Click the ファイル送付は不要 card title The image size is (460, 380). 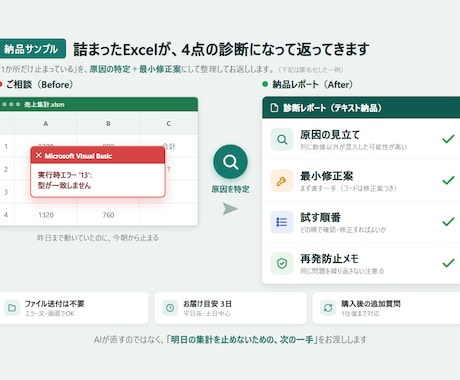point(55,304)
